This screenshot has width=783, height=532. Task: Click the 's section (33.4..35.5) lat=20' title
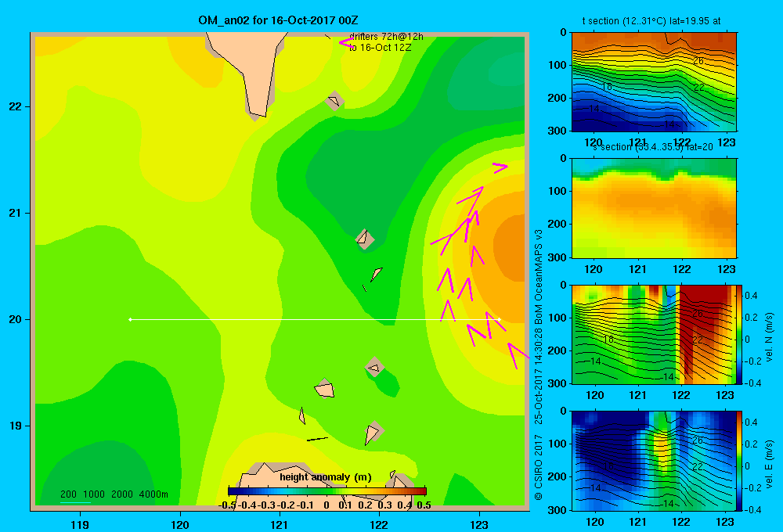653,147
